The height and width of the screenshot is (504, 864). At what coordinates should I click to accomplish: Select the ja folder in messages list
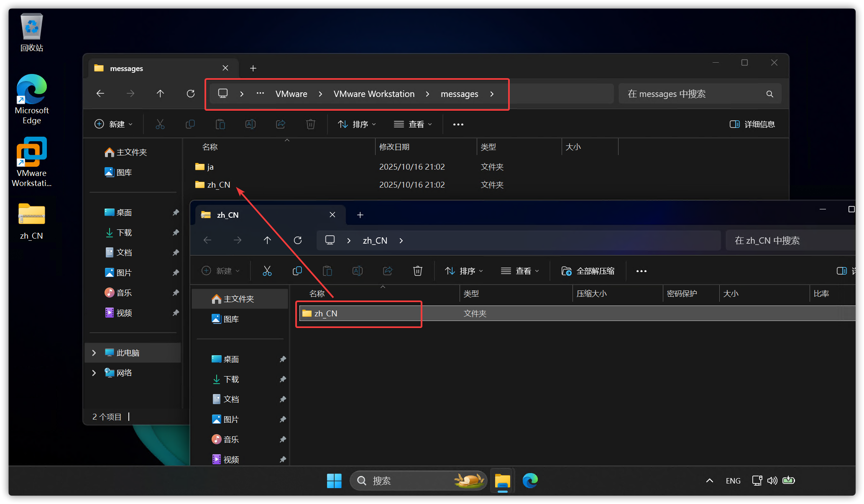(210, 167)
